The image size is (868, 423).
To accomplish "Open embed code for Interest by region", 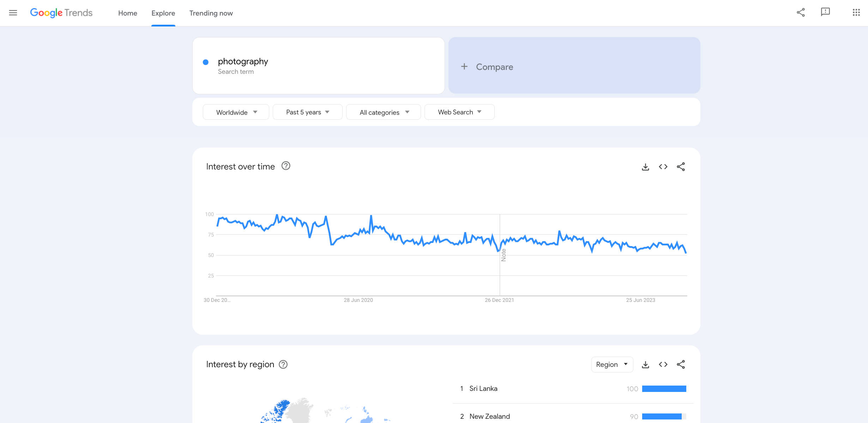I will pos(663,364).
